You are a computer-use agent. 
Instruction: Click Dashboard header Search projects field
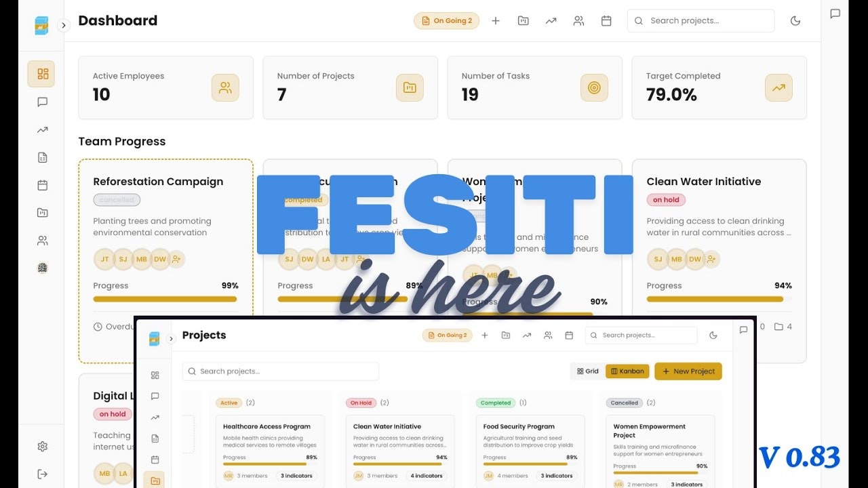click(701, 21)
